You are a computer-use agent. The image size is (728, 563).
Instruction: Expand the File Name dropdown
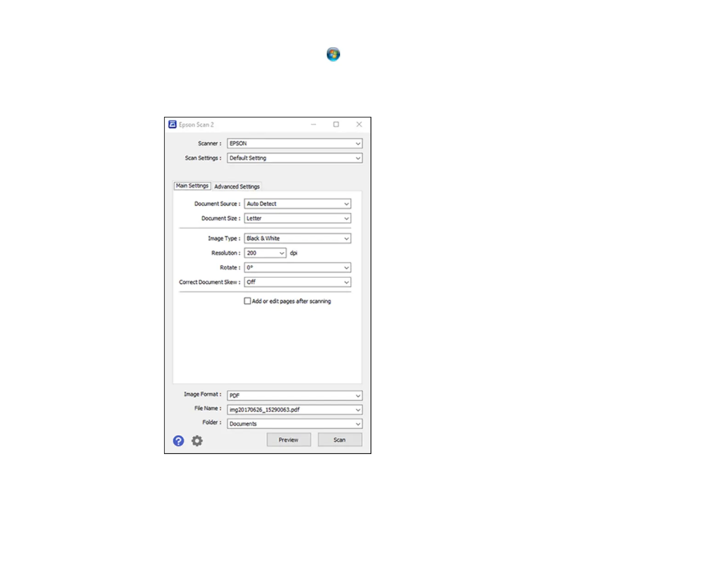tap(295, 410)
